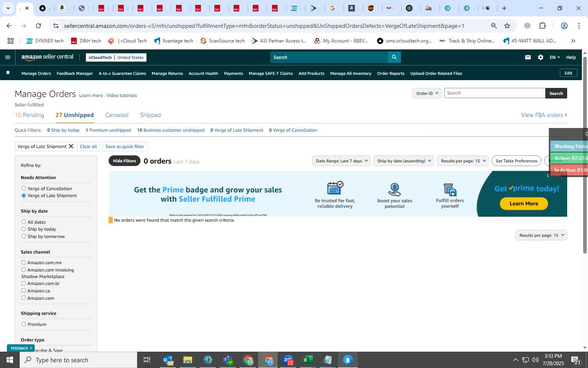Open Manage All Inventory menu item
The image size is (588, 368).
click(350, 74)
